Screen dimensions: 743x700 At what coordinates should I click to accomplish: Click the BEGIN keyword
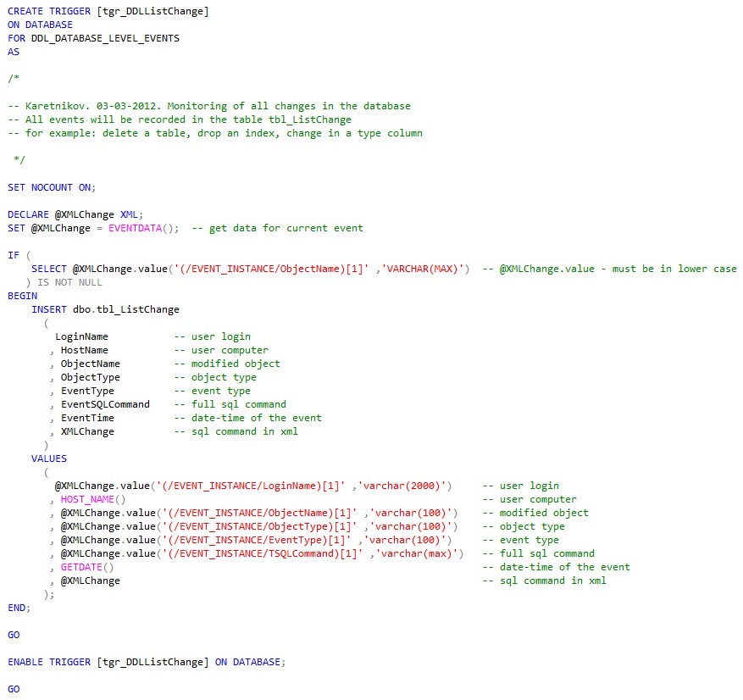point(22,296)
